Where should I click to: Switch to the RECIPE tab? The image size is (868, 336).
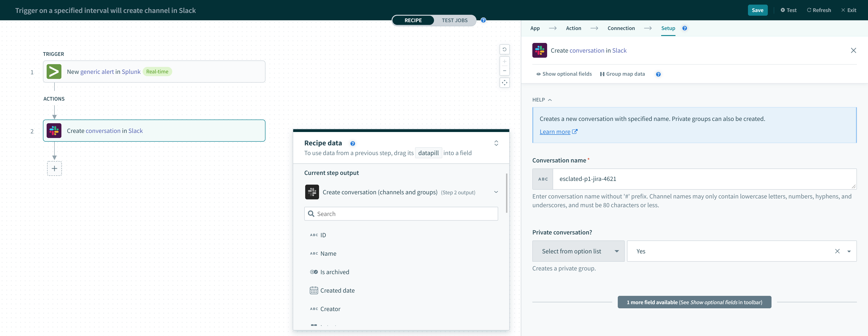click(413, 20)
